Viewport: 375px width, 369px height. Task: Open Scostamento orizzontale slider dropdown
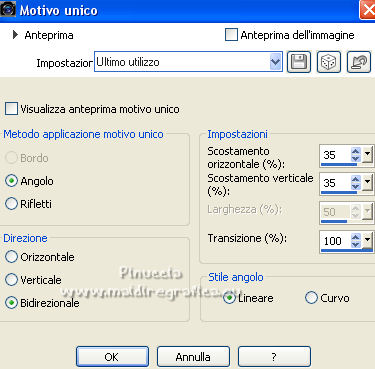367,155
